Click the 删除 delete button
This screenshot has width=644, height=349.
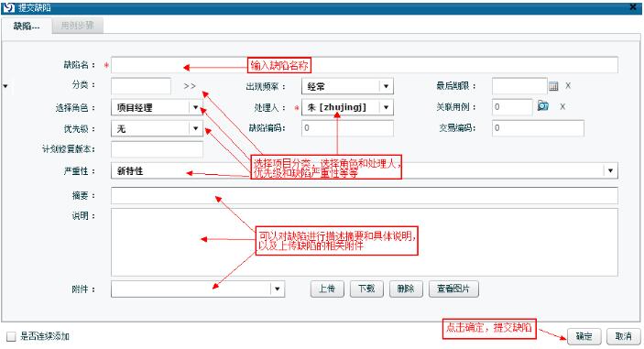pyautogui.click(x=406, y=289)
